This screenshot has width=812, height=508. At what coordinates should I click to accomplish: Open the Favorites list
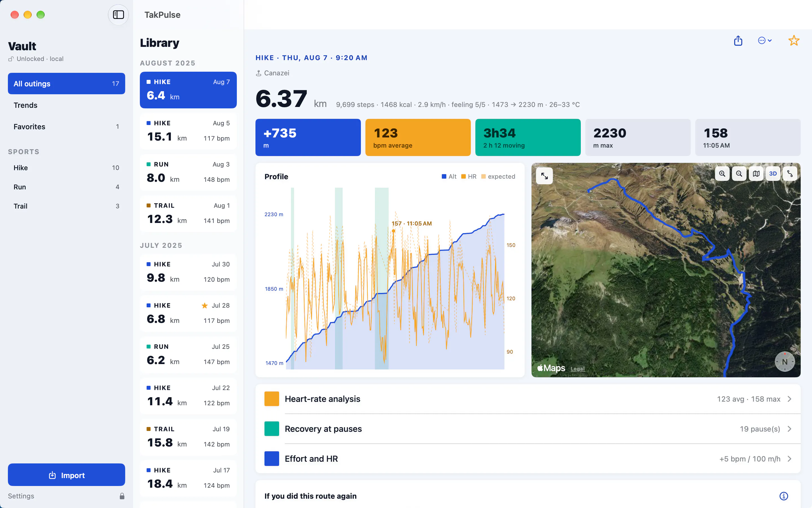pyautogui.click(x=67, y=127)
